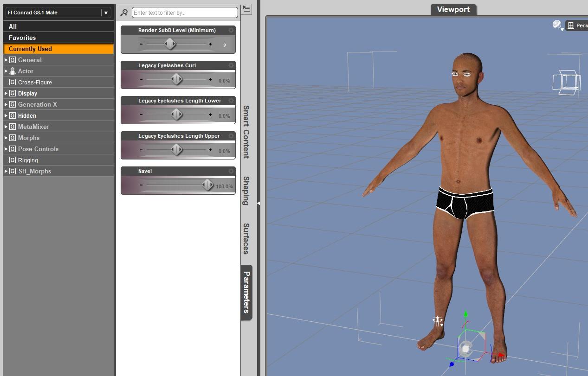The height and width of the screenshot is (376, 588).
Task: Click the view cube in the viewport
Action: coord(566,82)
